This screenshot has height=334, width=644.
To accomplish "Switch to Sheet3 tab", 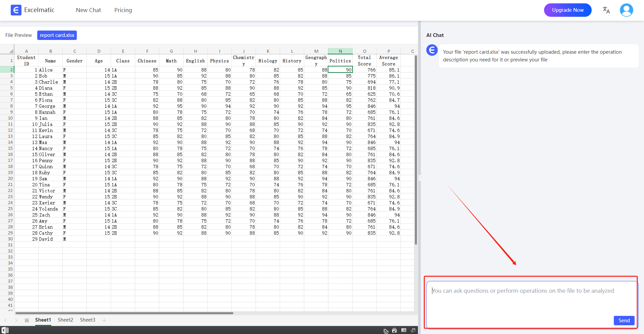I will [88, 320].
